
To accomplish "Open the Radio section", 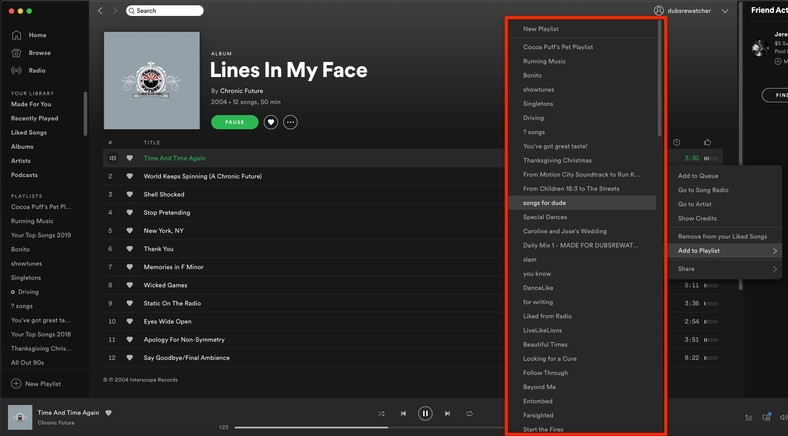I will coord(28,71).
